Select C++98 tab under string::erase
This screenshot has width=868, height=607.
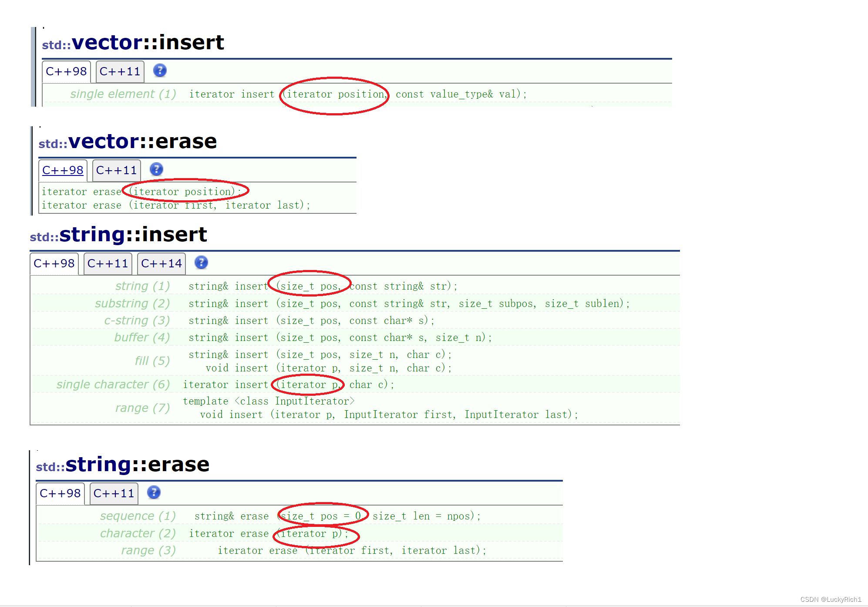click(60, 494)
